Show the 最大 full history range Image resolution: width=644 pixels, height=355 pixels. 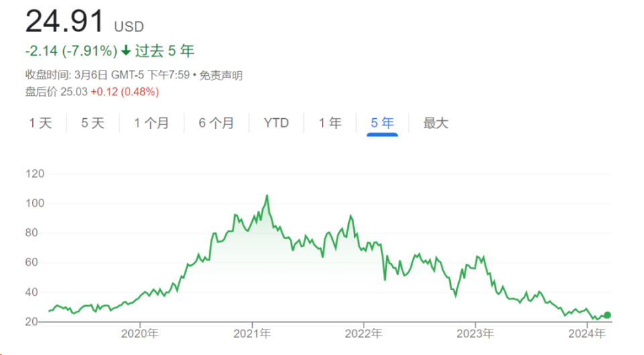click(436, 123)
